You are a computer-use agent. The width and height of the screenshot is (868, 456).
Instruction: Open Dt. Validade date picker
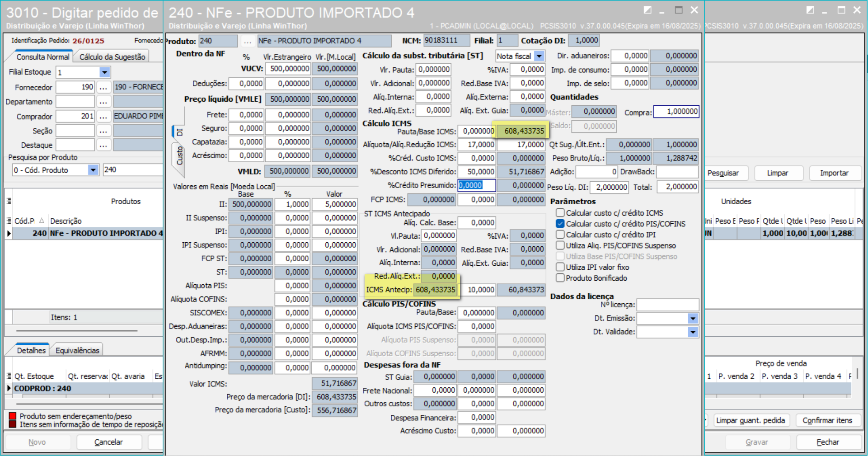click(x=693, y=332)
